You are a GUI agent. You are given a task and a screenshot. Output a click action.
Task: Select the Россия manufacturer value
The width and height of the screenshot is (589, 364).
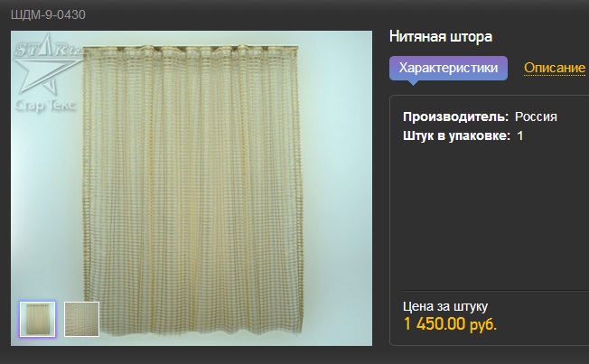point(536,117)
